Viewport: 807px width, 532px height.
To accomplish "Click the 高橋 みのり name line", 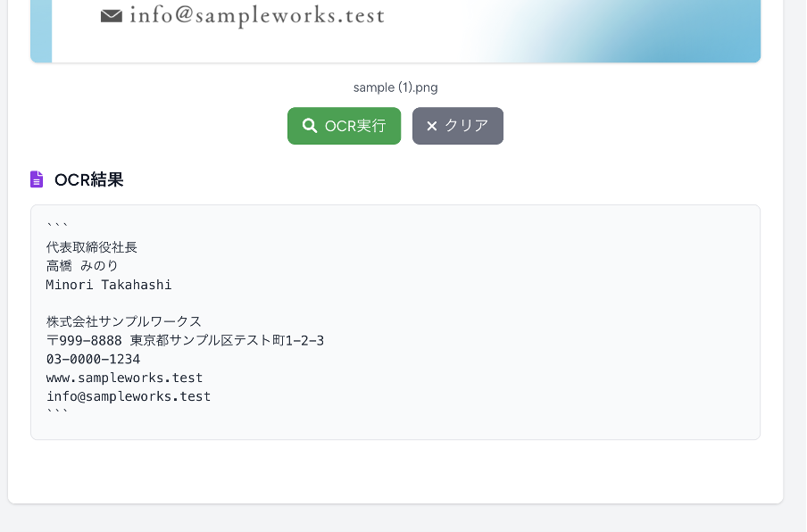I will coord(82,266).
